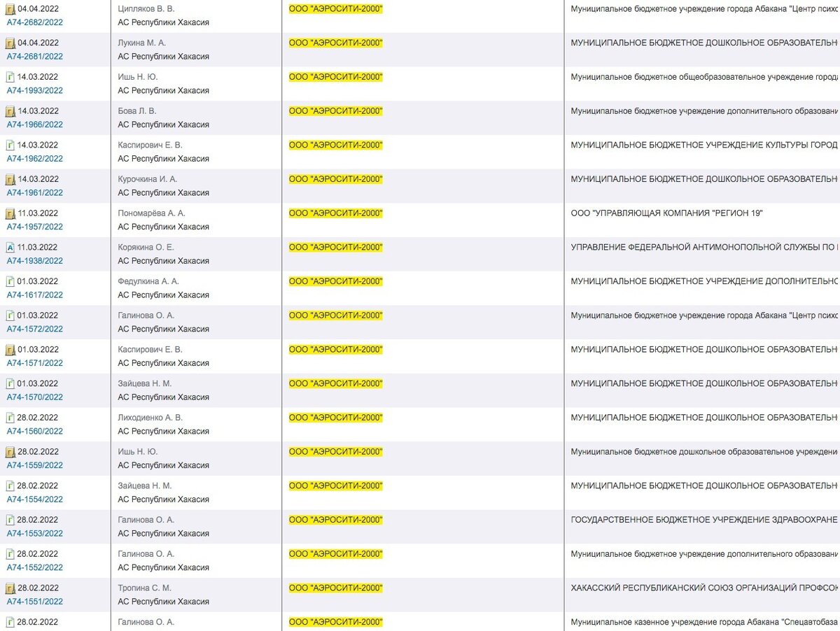Click judge name Пономарёва А. А.
Screen dimensions: 840x631
(x=152, y=214)
